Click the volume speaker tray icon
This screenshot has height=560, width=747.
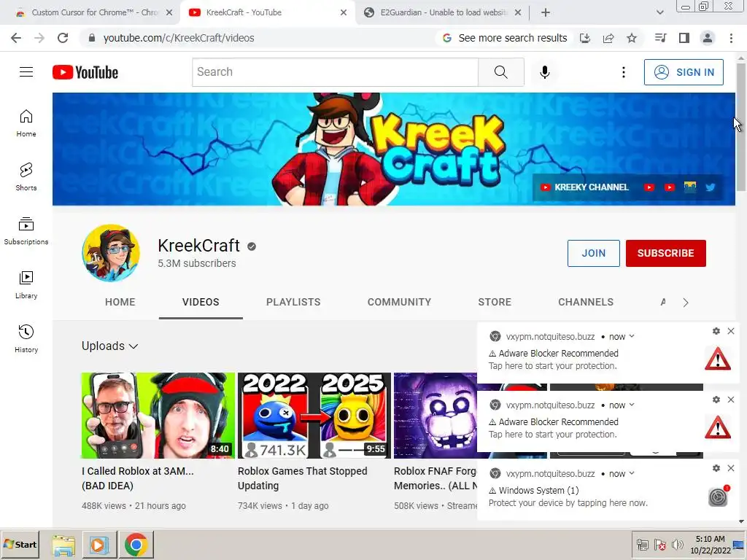(677, 545)
